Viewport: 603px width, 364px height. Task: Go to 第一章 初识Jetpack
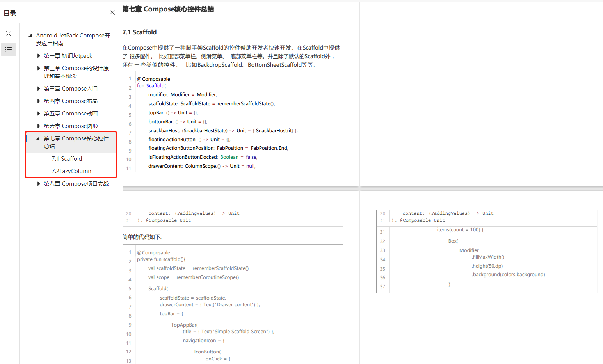pos(68,56)
